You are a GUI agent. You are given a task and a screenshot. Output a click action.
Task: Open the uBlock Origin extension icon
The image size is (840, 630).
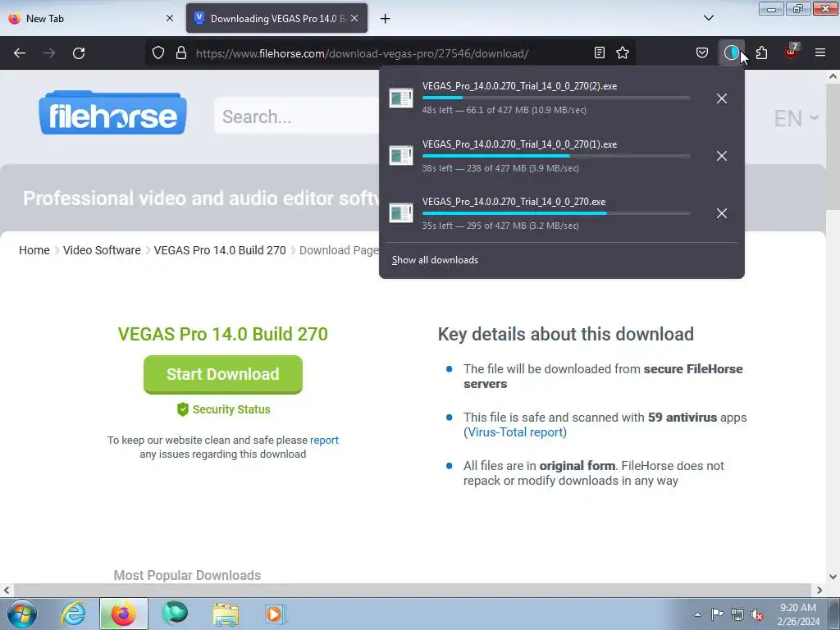click(x=792, y=52)
